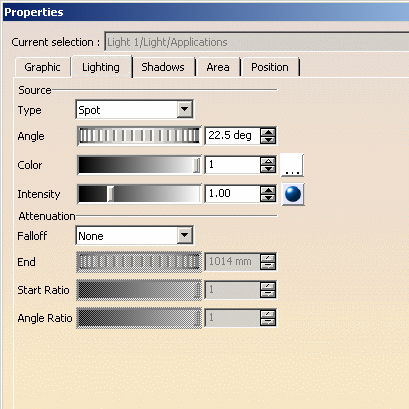
Task: Decrease Angle value with down arrow
Action: (268, 140)
